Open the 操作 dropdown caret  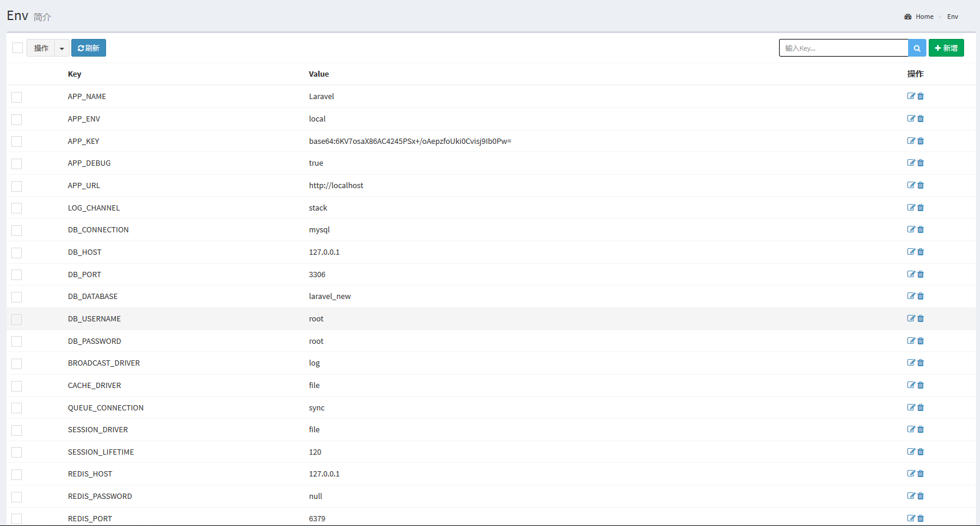tap(62, 48)
